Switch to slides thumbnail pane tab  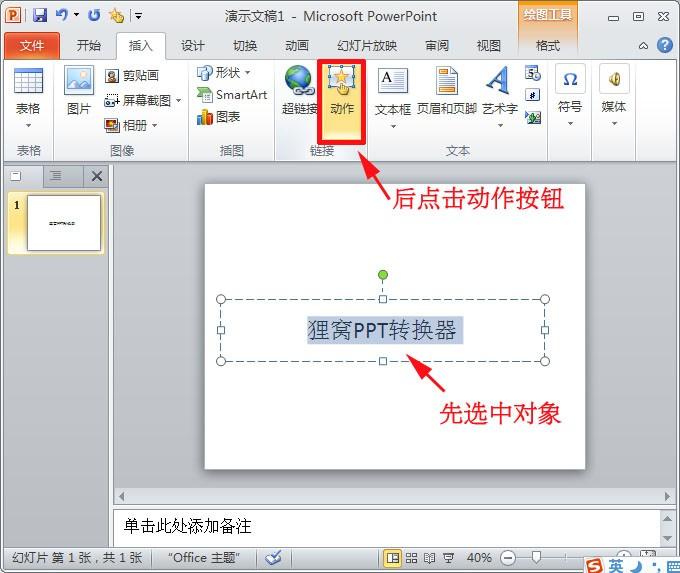(x=16, y=176)
